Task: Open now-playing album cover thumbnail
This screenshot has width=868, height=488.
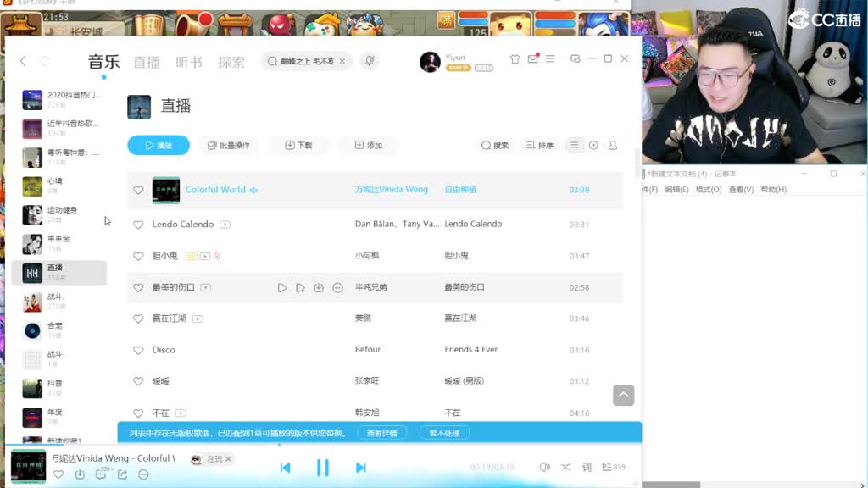Action: [x=28, y=466]
